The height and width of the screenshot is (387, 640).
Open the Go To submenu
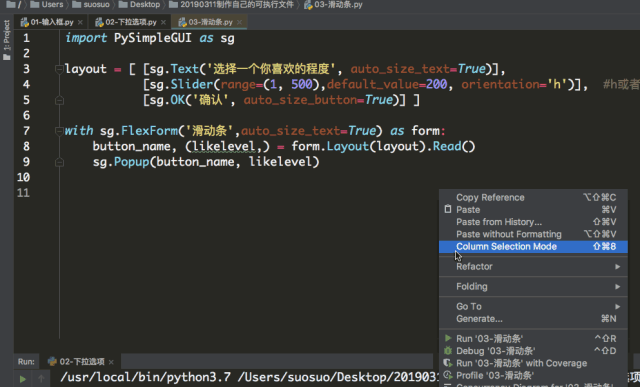click(533, 307)
